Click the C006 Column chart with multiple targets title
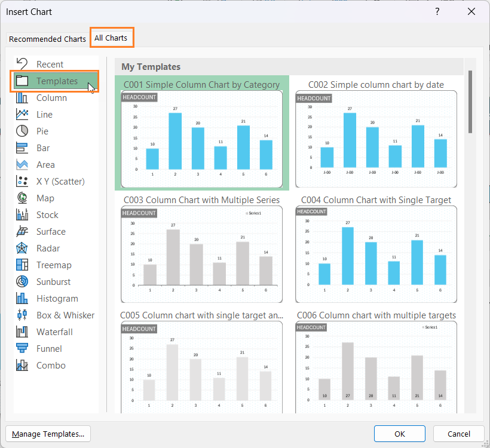 coord(376,315)
